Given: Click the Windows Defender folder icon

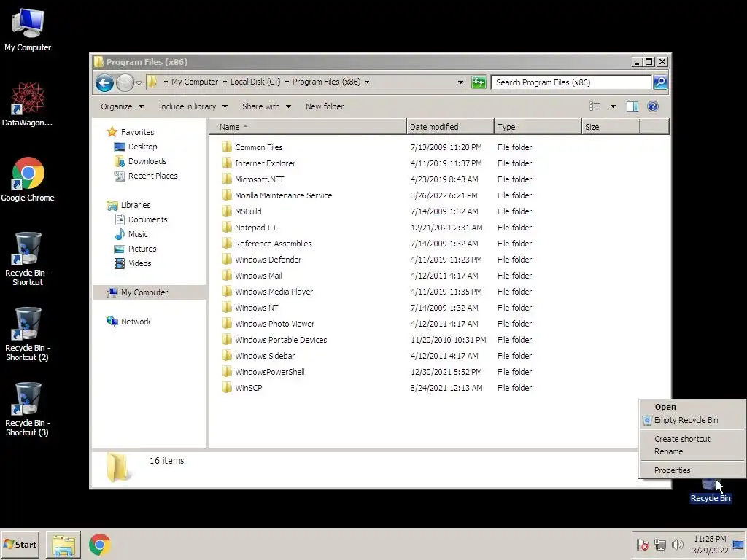Looking at the screenshot, I should 227,259.
